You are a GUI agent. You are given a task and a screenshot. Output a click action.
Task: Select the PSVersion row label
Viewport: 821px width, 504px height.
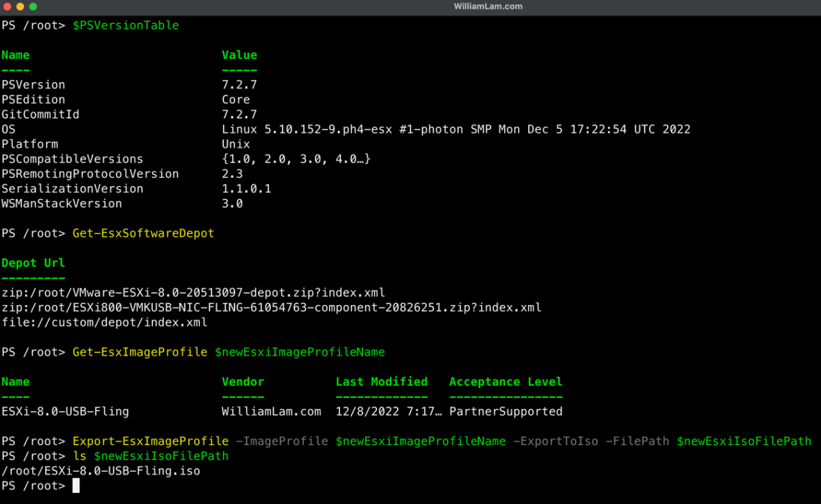click(34, 85)
